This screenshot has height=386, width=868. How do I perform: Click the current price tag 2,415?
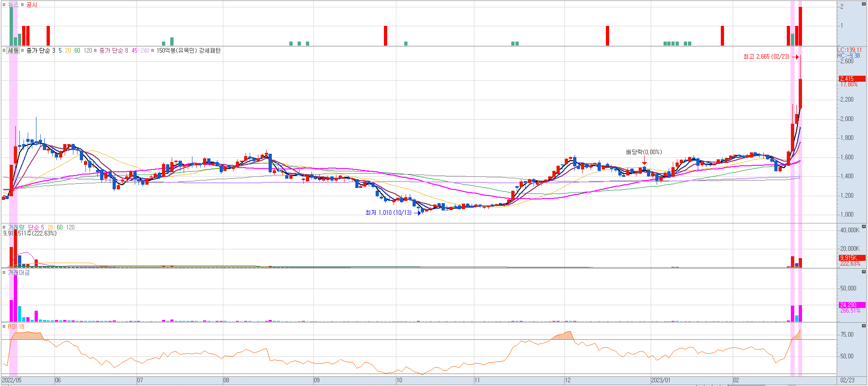click(852, 78)
